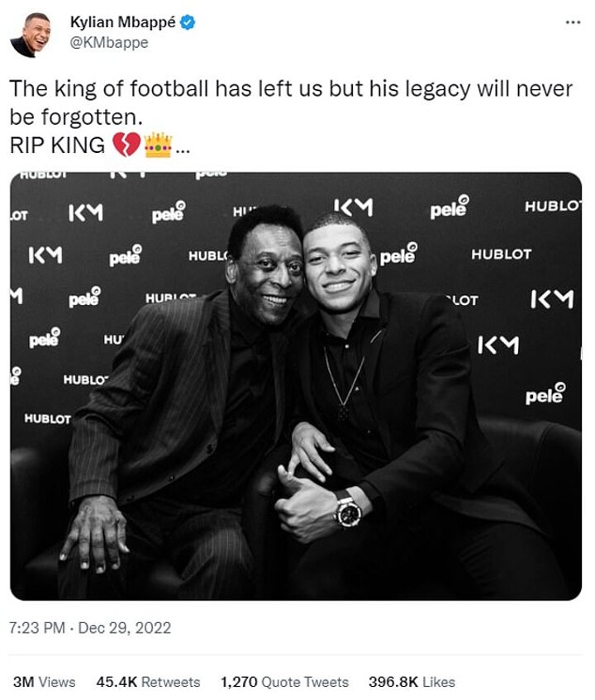Open the three-dot more options menu
This screenshot has height=700, width=595.
pos(572,22)
